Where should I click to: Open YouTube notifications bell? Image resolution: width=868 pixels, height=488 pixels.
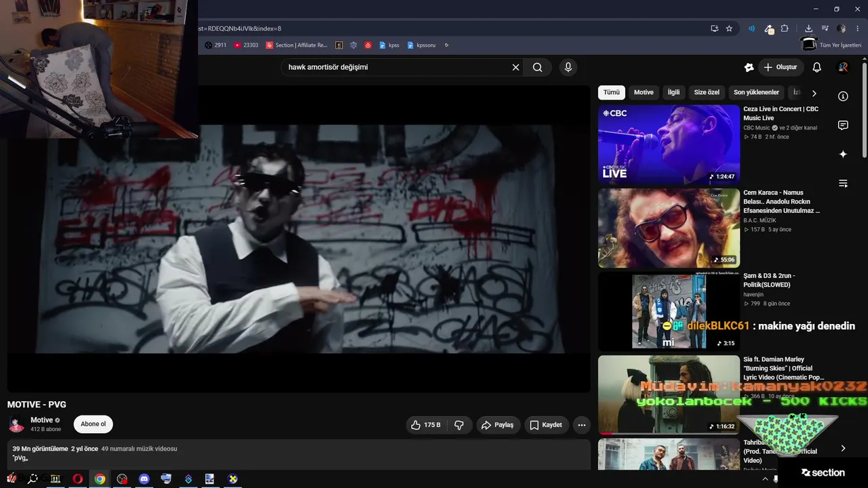pos(817,67)
